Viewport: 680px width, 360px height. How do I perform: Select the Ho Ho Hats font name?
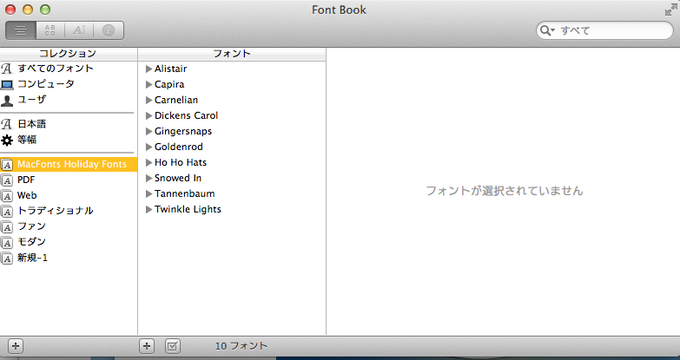pyautogui.click(x=180, y=162)
